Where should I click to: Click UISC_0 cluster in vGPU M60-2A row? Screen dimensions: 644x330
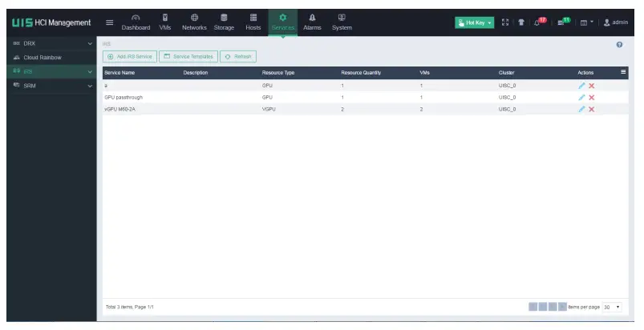pos(507,110)
